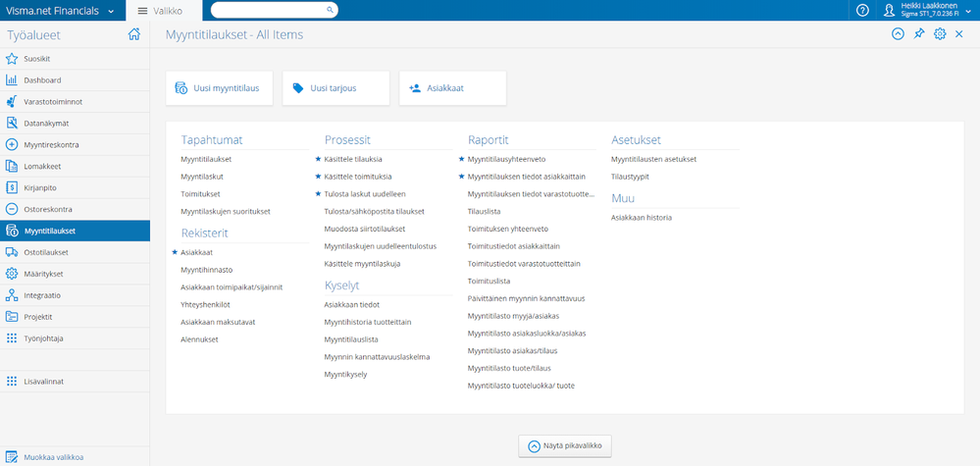Open the Valikko menu tab
980x466 pixels.
[164, 11]
